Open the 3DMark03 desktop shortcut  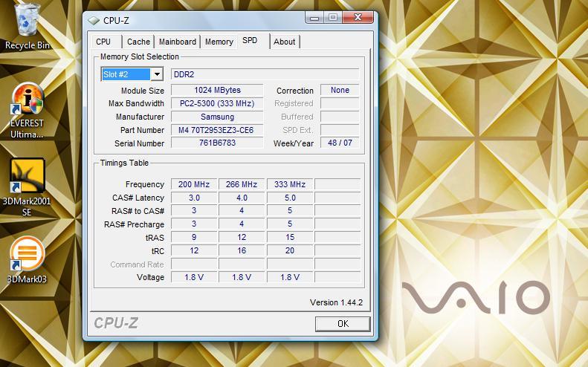[27, 259]
